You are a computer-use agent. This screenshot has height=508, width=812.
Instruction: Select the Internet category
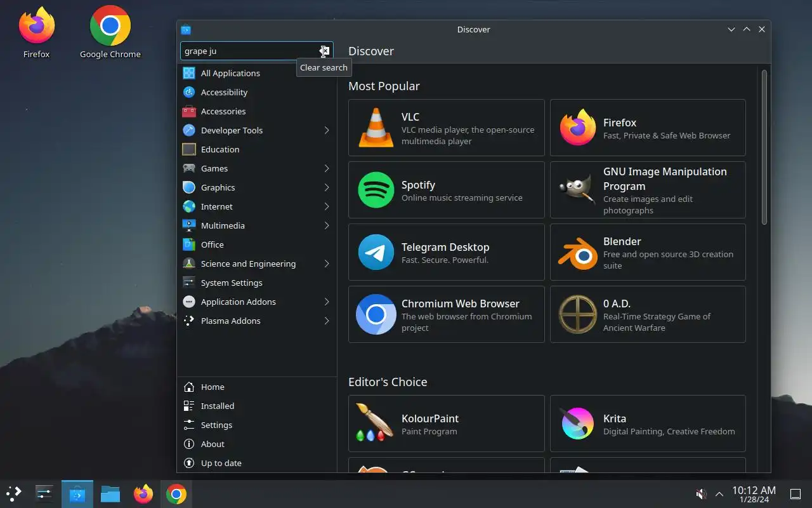257,206
